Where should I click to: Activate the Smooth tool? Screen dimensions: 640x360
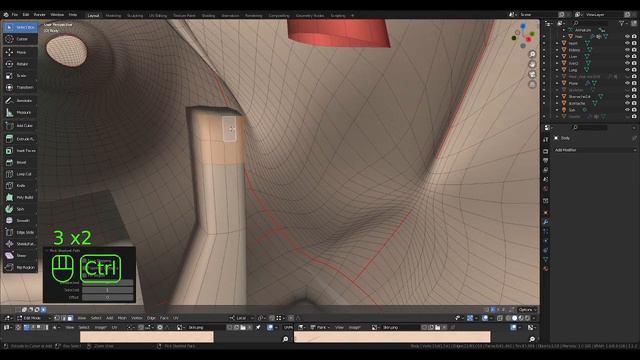tap(20, 220)
